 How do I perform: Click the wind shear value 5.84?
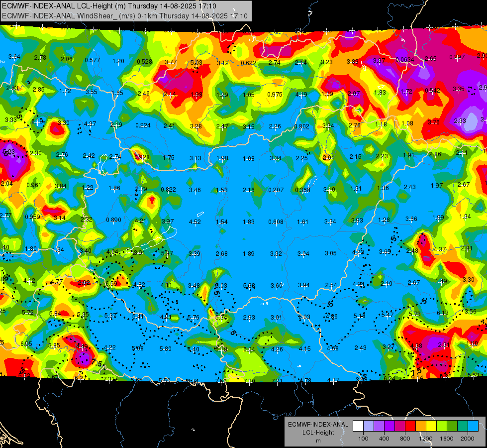coord(55,314)
